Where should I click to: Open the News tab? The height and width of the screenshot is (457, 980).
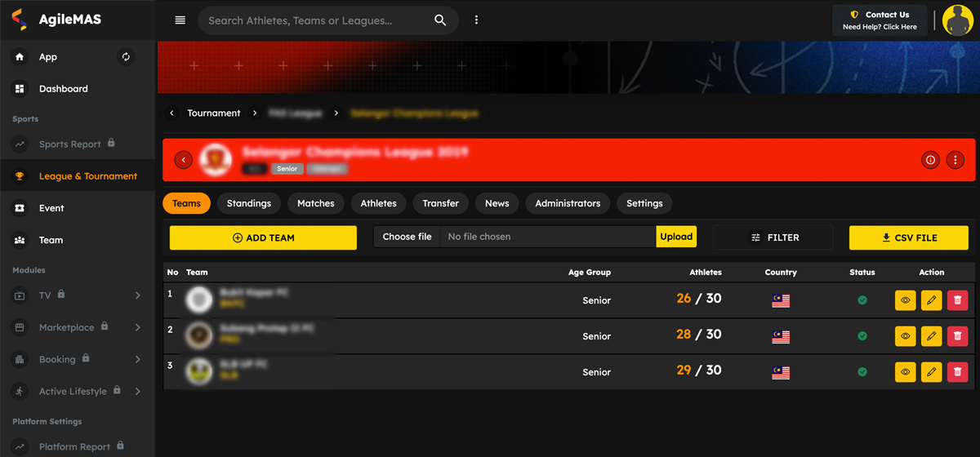pos(497,203)
